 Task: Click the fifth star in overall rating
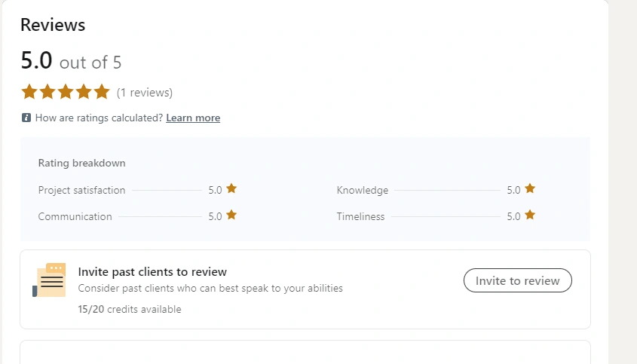click(x=102, y=92)
